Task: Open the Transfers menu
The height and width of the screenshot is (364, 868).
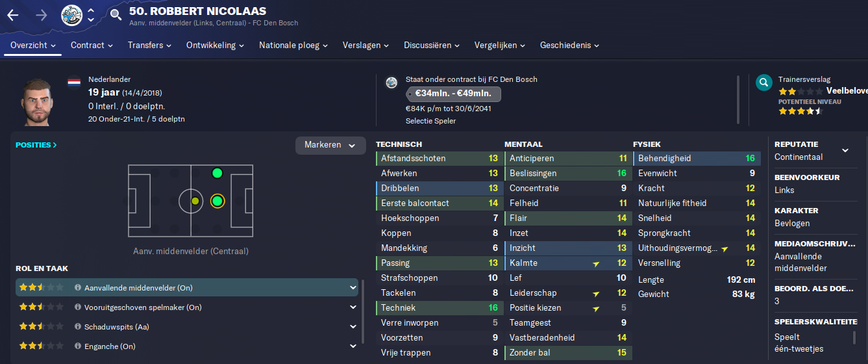Action: (x=149, y=45)
